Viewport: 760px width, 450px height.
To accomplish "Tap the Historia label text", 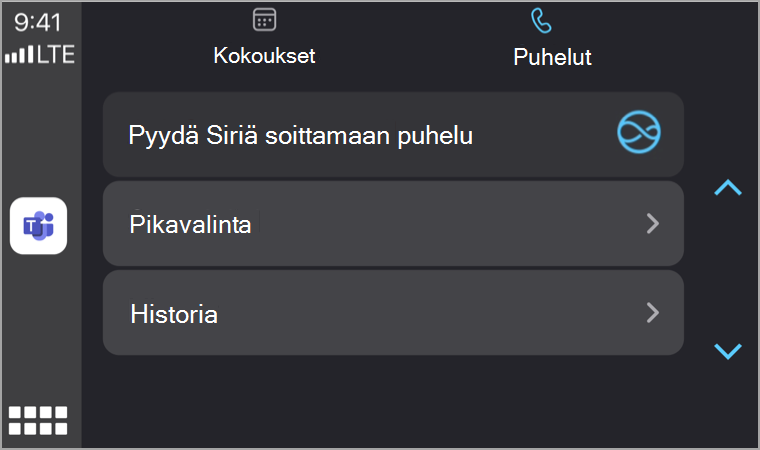I will click(174, 314).
